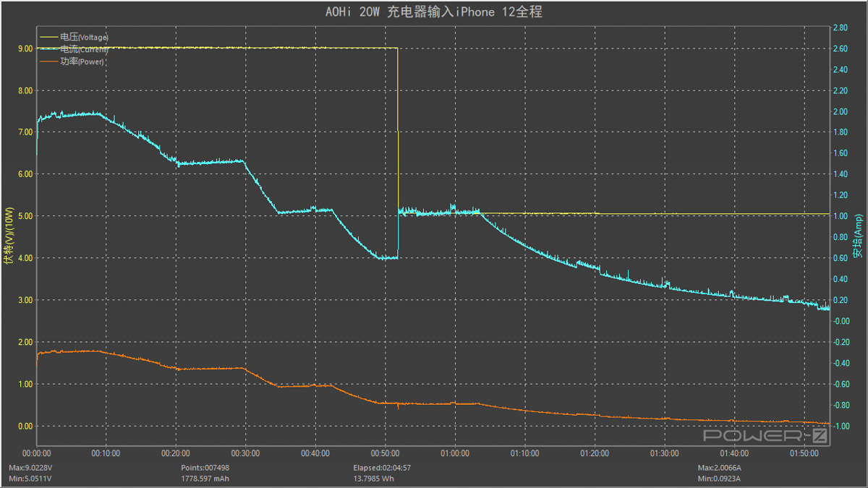Click the orange Power legend line swatch
The width and height of the screenshot is (868, 488).
pos(49,61)
